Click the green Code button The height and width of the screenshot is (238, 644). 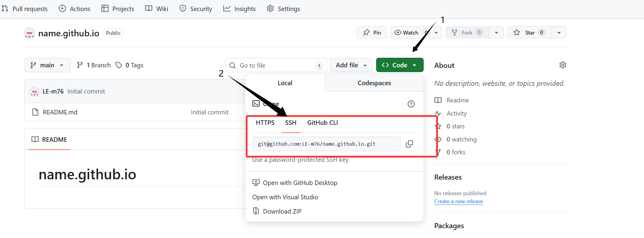coord(399,65)
